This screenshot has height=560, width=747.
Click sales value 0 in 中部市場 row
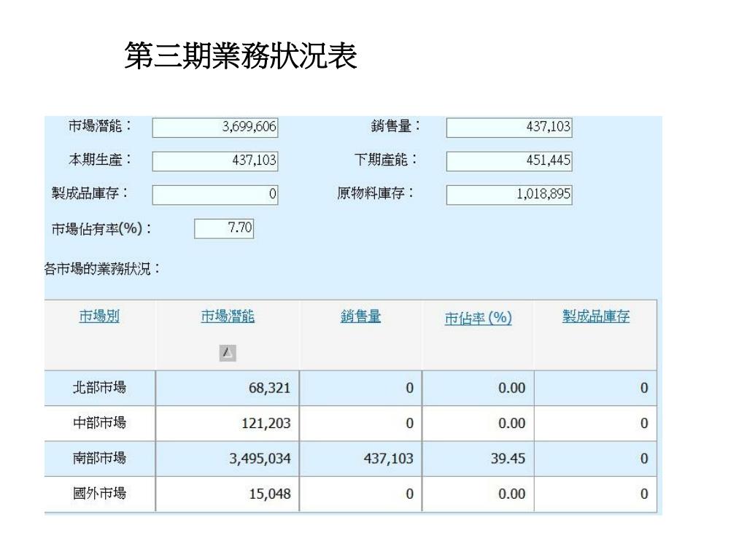click(360, 424)
